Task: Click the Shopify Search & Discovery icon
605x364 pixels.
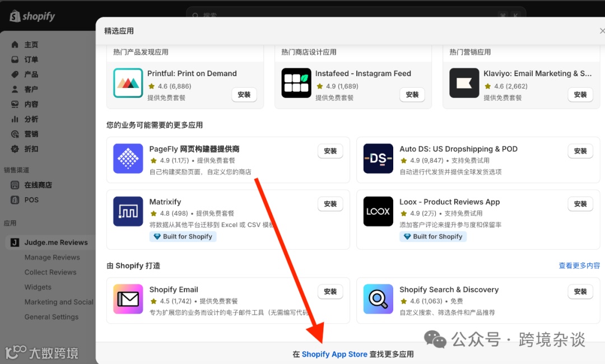Action: pos(378,299)
